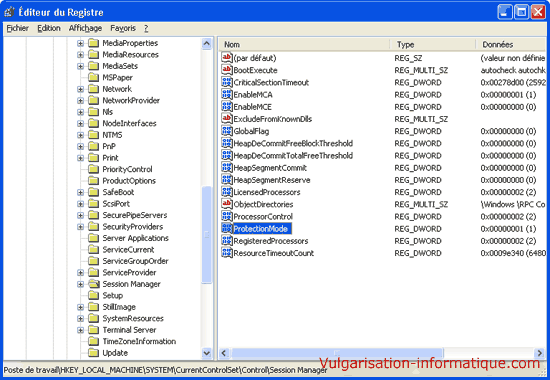Expand the PnP key
This screenshot has height=380, width=550.
(80, 146)
